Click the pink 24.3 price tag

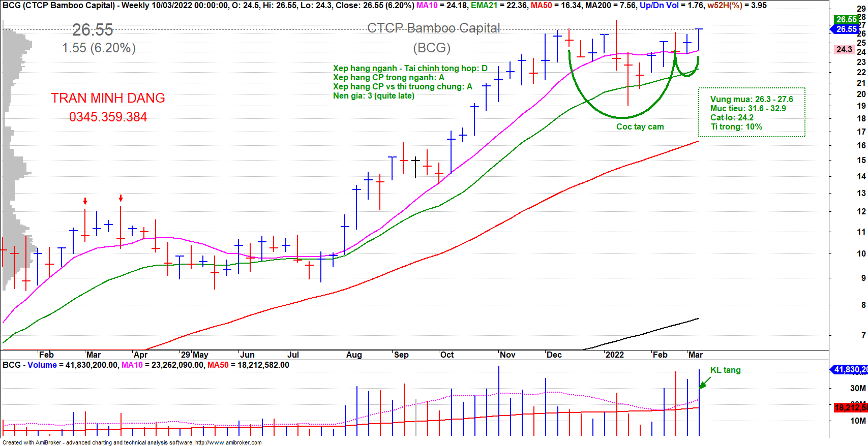click(844, 49)
